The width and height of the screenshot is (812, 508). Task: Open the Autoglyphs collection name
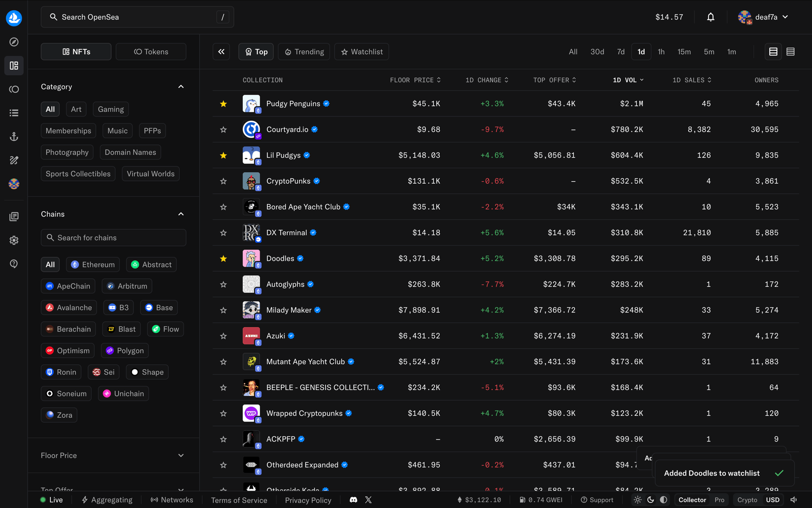(285, 284)
